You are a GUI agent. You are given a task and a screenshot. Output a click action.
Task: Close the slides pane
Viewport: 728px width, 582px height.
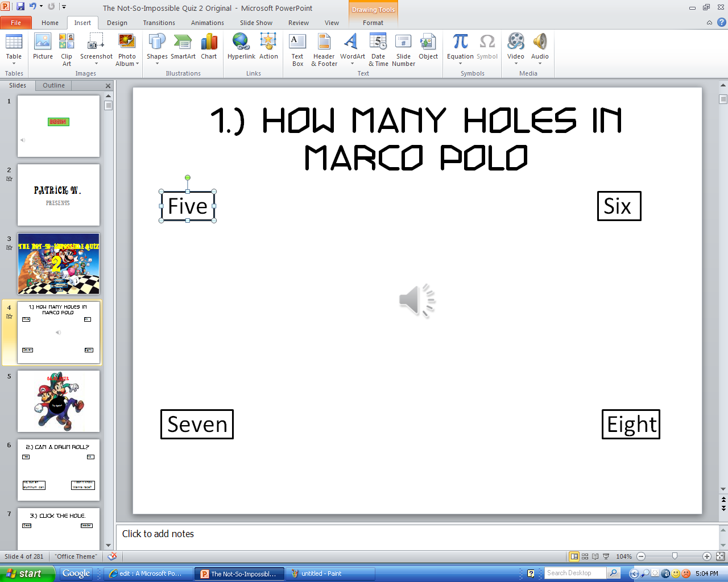click(108, 86)
